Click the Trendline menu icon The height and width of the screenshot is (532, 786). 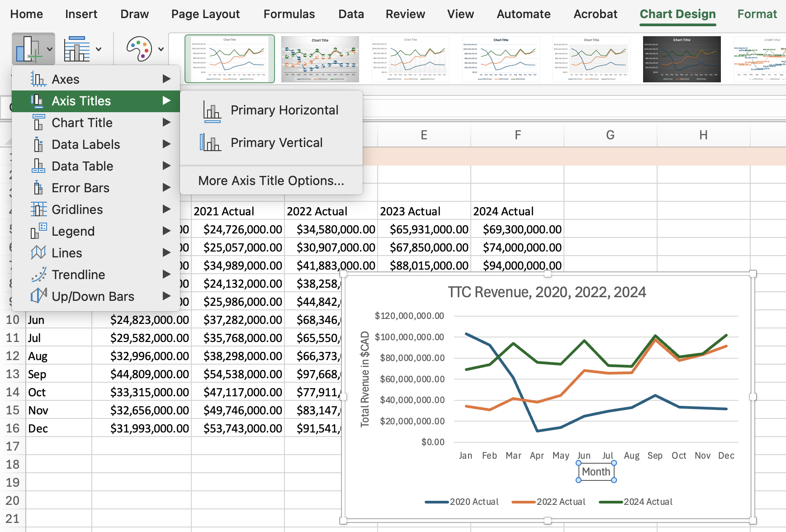(x=39, y=275)
